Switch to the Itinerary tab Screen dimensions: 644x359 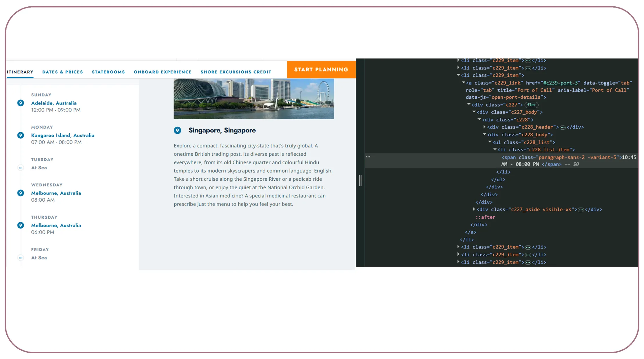(20, 72)
